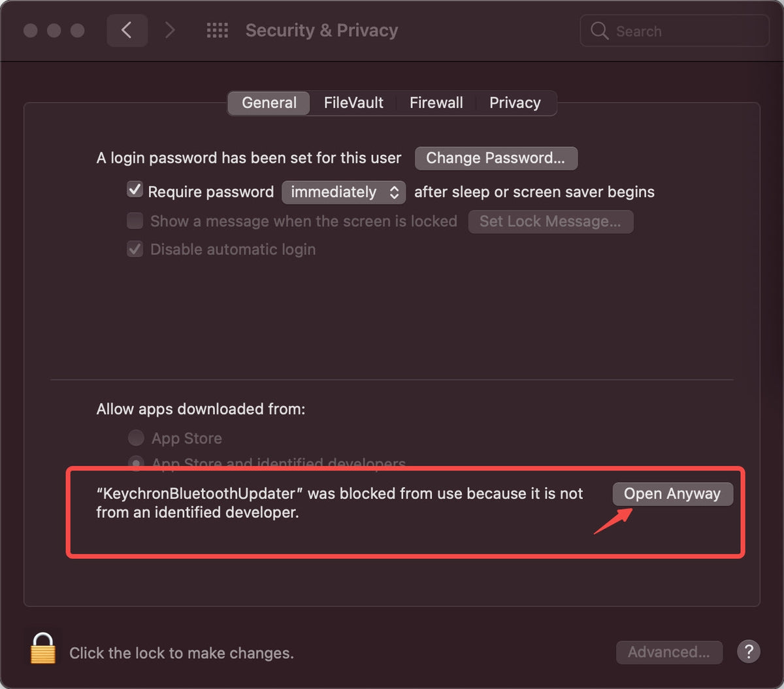The height and width of the screenshot is (689, 784).
Task: Select App Store and identified developers
Action: pos(136,462)
